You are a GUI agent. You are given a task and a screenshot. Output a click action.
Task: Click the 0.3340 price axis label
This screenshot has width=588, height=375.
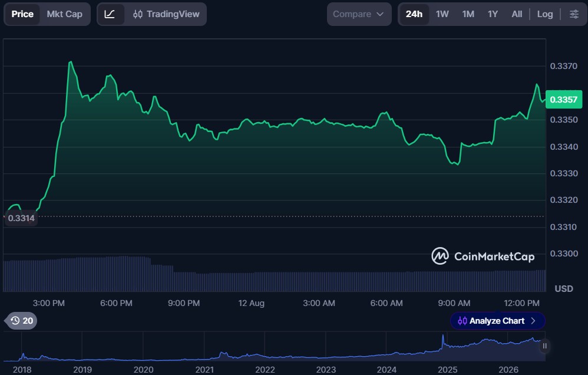point(564,147)
